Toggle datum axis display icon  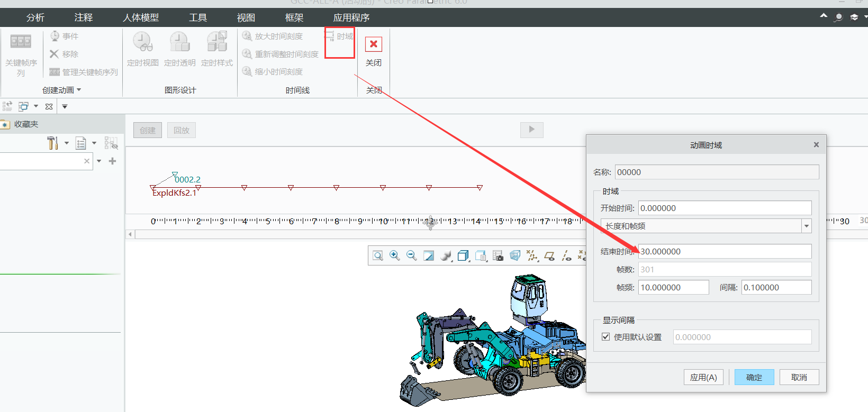click(566, 256)
